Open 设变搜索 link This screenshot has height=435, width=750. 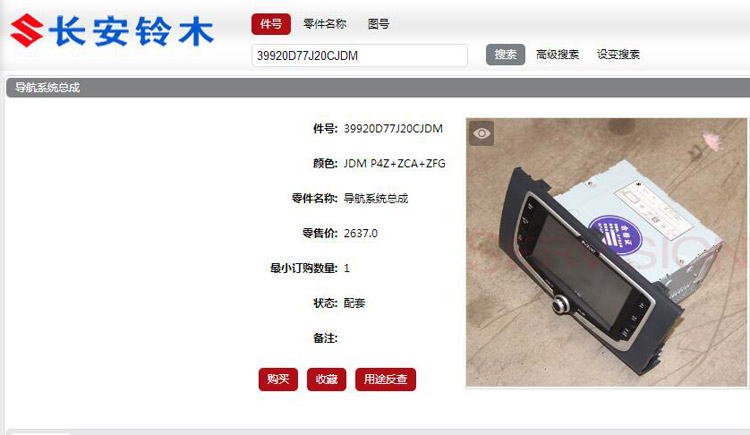(x=618, y=55)
